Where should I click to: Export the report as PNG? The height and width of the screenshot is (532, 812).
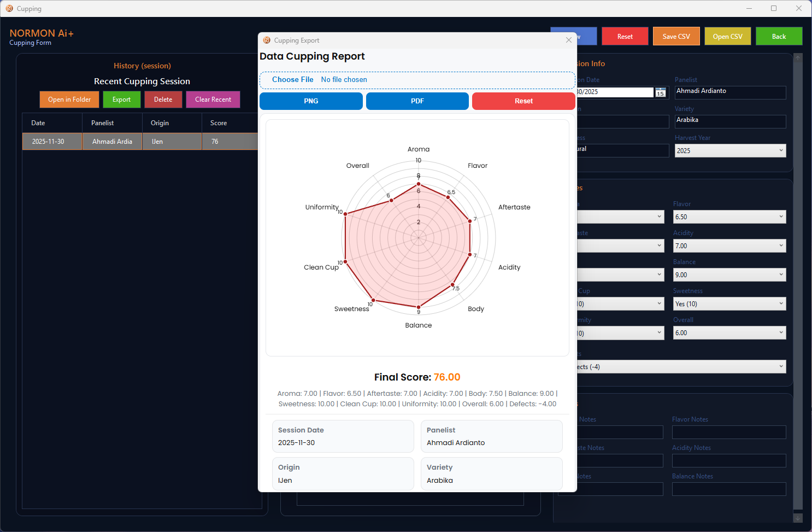pyautogui.click(x=311, y=101)
